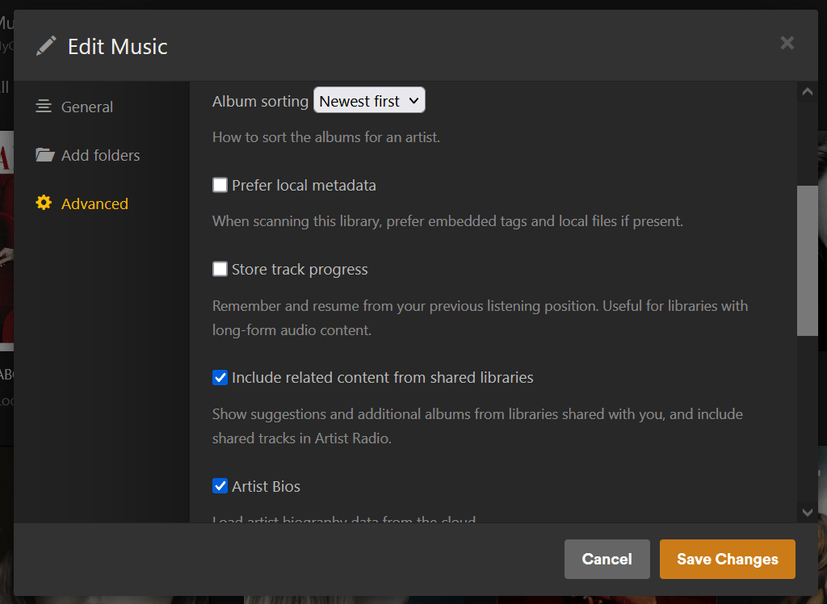Switch to the General tab
This screenshot has height=604, width=827.
click(87, 107)
